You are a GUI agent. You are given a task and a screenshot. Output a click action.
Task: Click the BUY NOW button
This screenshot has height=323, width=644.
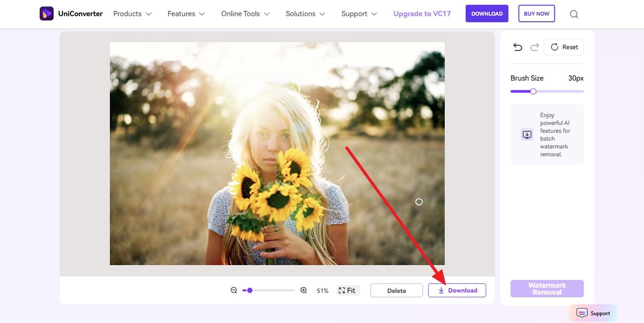(x=537, y=13)
